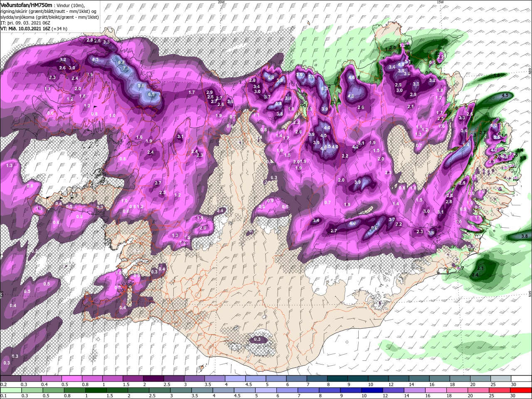Click upper scale swatch between 0.2 and 0.3
This screenshot has width=532, height=399.
pyautogui.click(x=10, y=379)
